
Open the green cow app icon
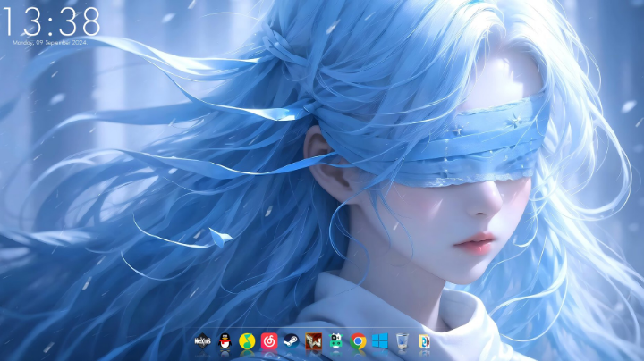(x=335, y=341)
